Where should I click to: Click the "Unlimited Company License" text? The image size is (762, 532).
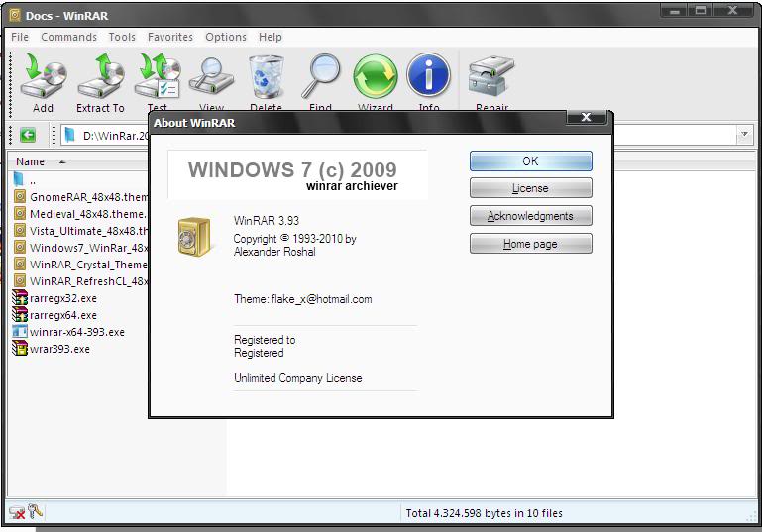(x=298, y=378)
